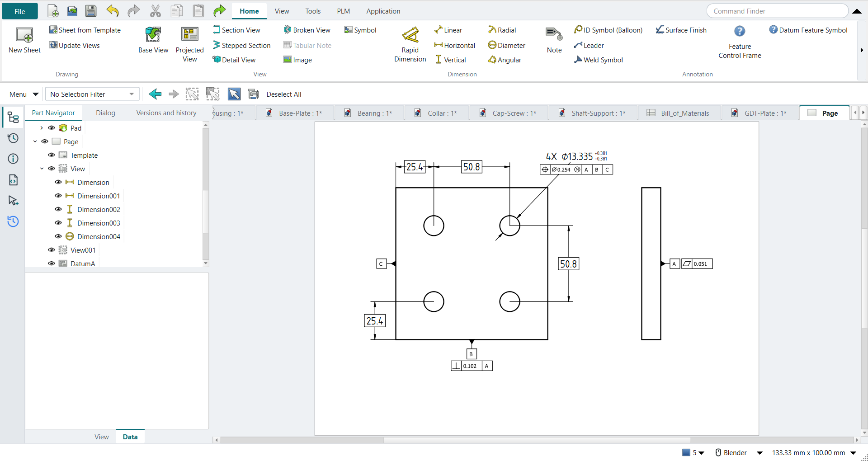Image resolution: width=868 pixels, height=461 pixels.
Task: Toggle visibility of DatumA
Action: (x=52, y=263)
